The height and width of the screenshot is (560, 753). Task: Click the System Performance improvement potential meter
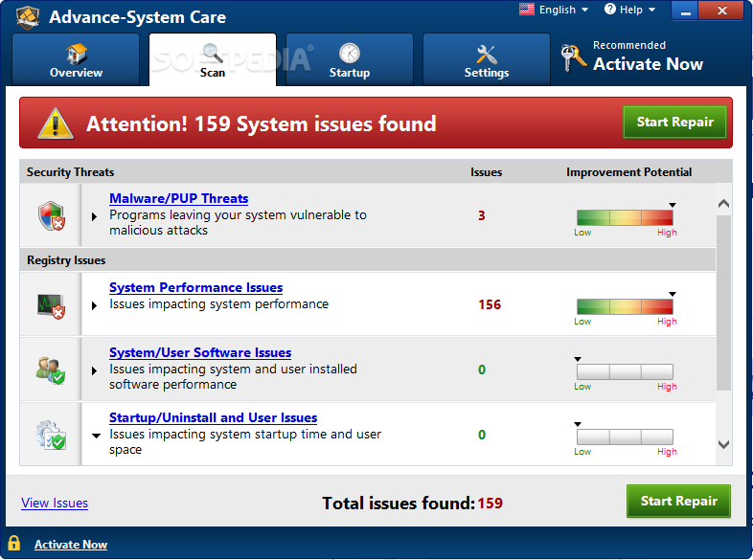pos(625,306)
